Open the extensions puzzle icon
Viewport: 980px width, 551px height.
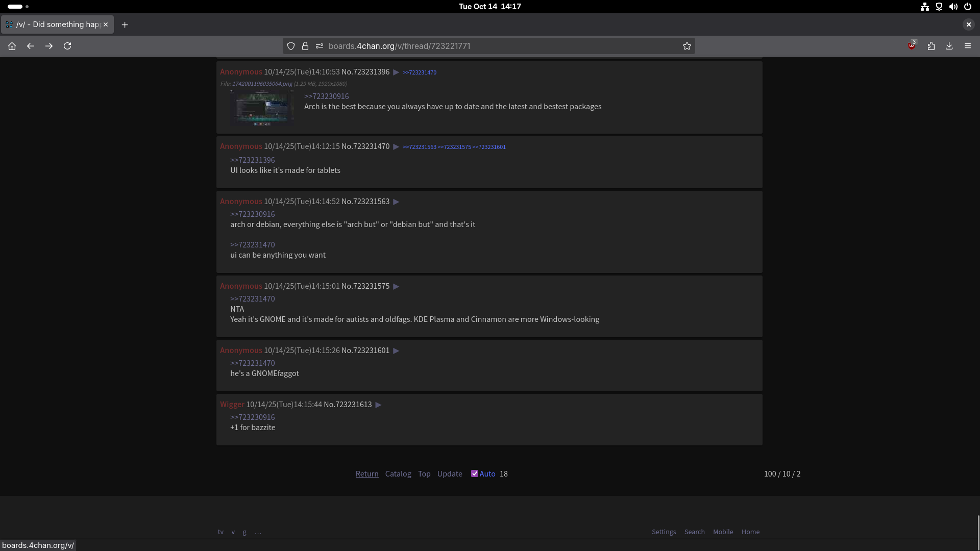pos(931,46)
